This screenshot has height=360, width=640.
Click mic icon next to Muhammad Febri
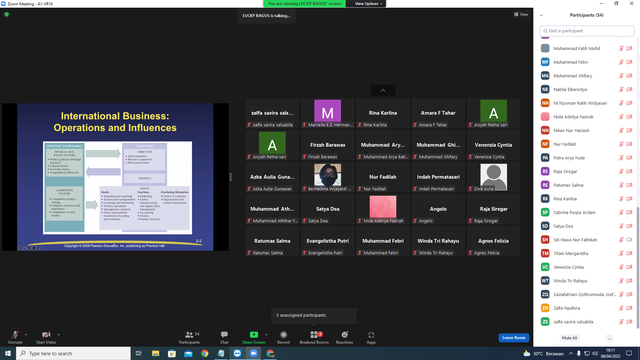(x=621, y=62)
